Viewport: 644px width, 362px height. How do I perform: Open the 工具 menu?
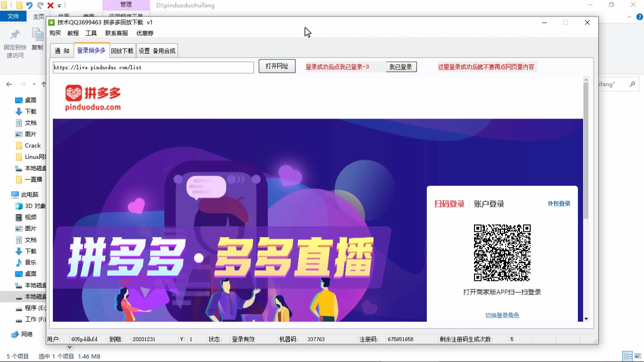tap(91, 33)
